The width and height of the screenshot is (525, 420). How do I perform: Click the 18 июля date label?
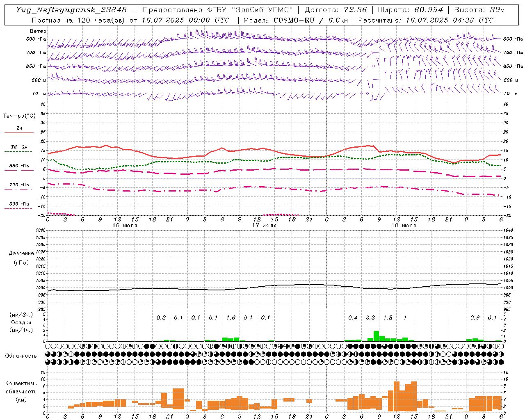point(404,225)
